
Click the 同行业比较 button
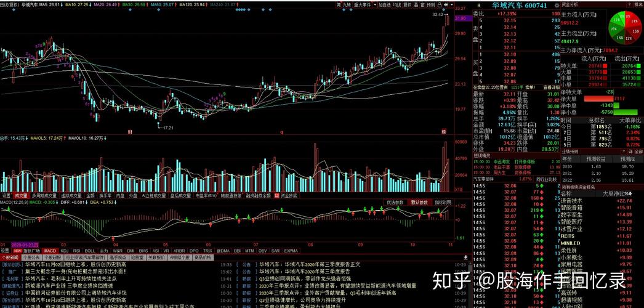click(x=545, y=179)
